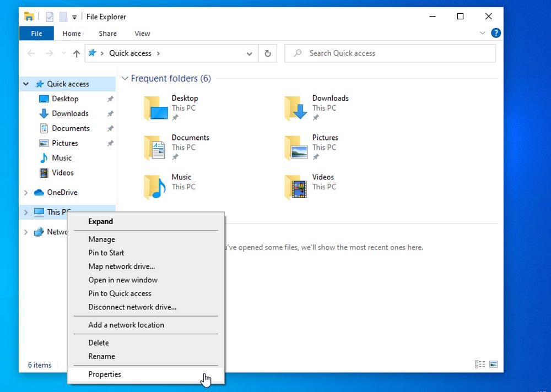
Task: Choose Map network drive in context menu
Action: click(146, 266)
